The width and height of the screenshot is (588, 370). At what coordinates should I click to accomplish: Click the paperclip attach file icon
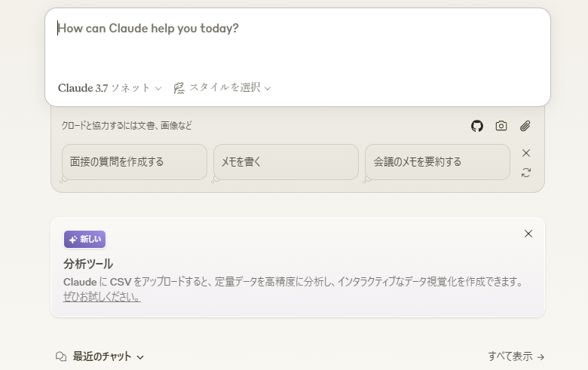click(x=525, y=126)
